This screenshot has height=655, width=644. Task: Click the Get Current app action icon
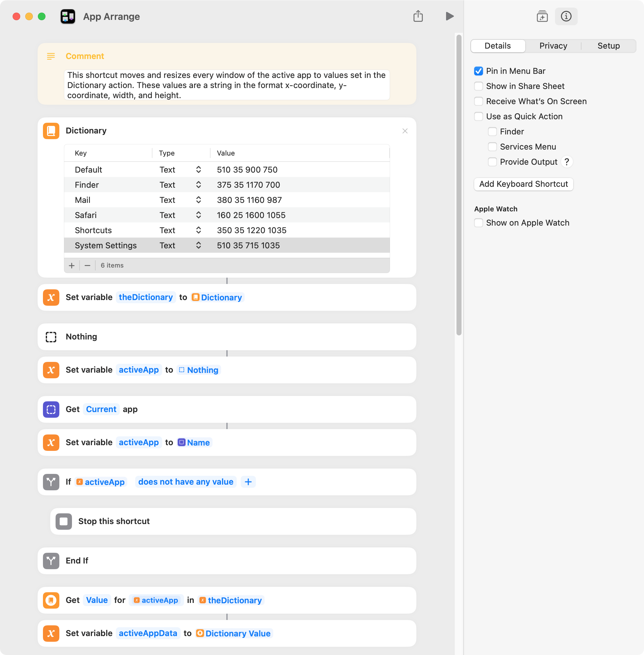(51, 409)
